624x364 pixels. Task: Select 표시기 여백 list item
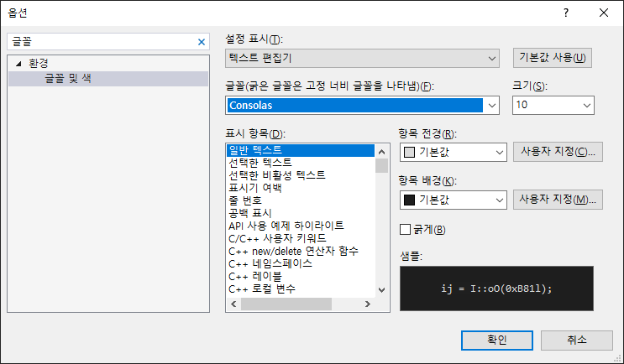click(x=301, y=188)
